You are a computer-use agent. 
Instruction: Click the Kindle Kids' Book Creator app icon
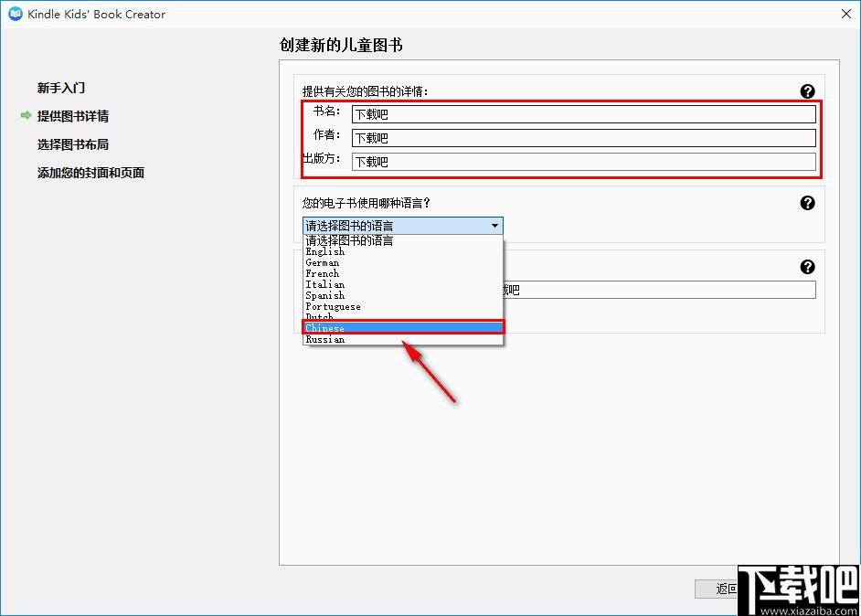point(16,14)
